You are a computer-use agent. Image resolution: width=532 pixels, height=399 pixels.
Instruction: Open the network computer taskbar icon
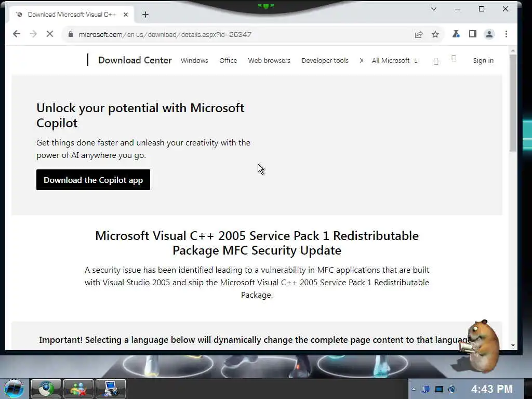[x=111, y=389]
